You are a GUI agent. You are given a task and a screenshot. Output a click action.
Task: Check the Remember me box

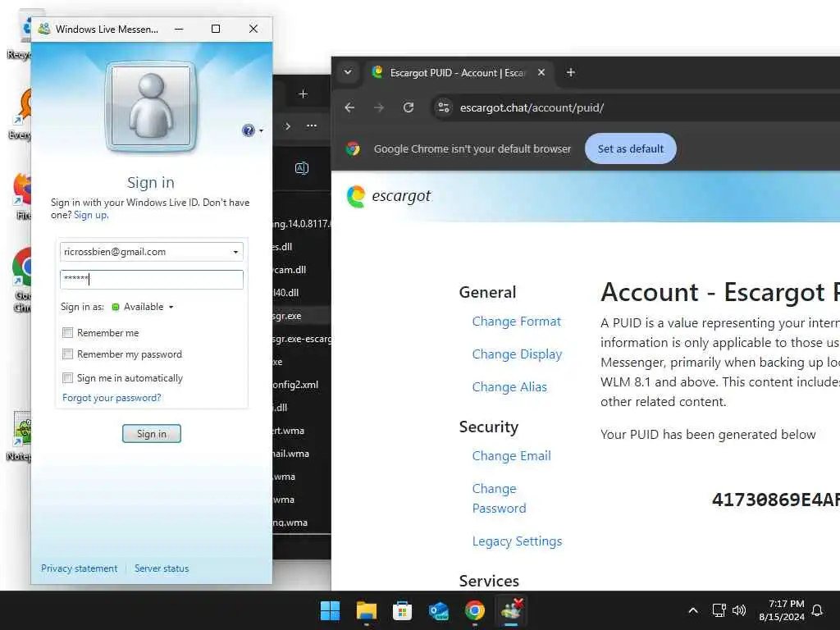(67, 333)
